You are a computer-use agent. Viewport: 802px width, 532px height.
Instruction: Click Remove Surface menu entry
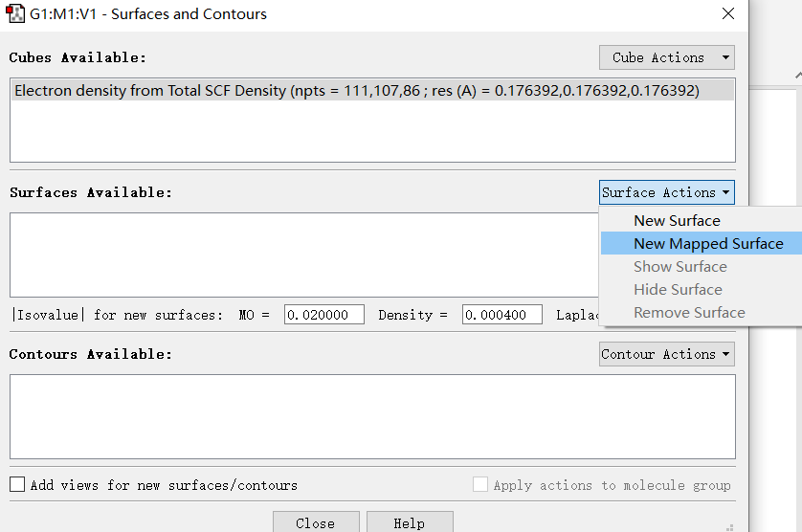coord(689,313)
